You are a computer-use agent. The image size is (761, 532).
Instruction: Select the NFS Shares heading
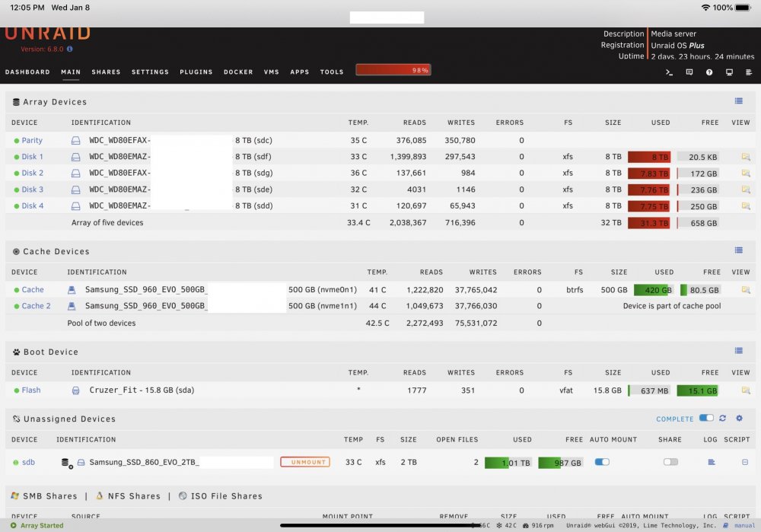tap(134, 496)
